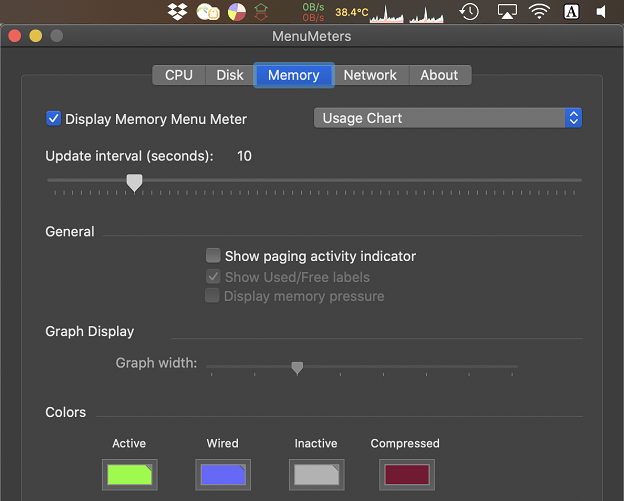624x501 pixels.
Task: Toggle Show Used/Free labels checkbox
Action: [x=213, y=277]
